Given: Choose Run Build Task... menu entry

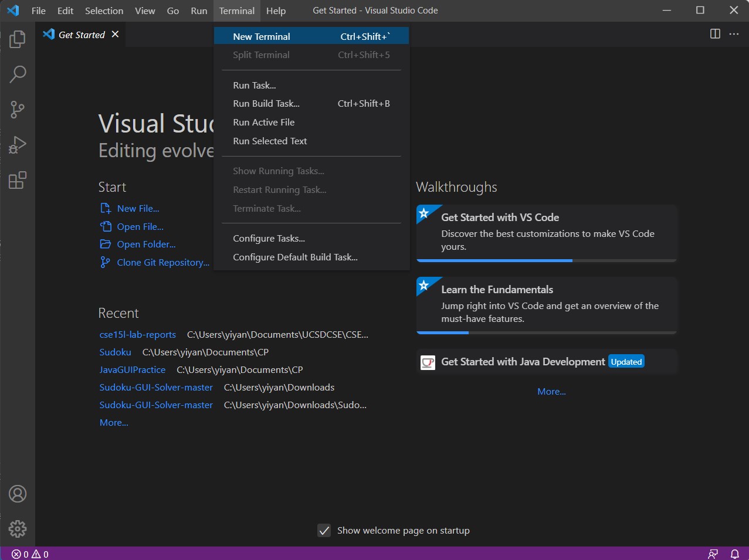Looking at the screenshot, I should (x=266, y=104).
